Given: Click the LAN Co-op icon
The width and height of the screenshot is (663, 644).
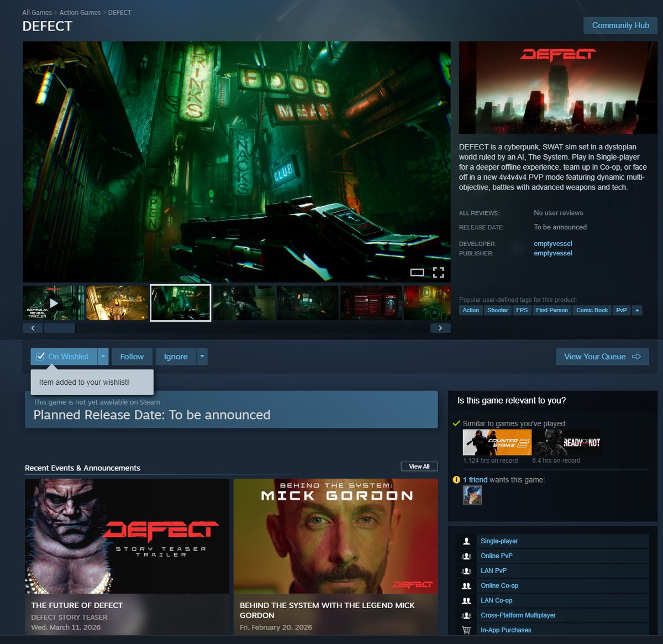Looking at the screenshot, I should 466,601.
